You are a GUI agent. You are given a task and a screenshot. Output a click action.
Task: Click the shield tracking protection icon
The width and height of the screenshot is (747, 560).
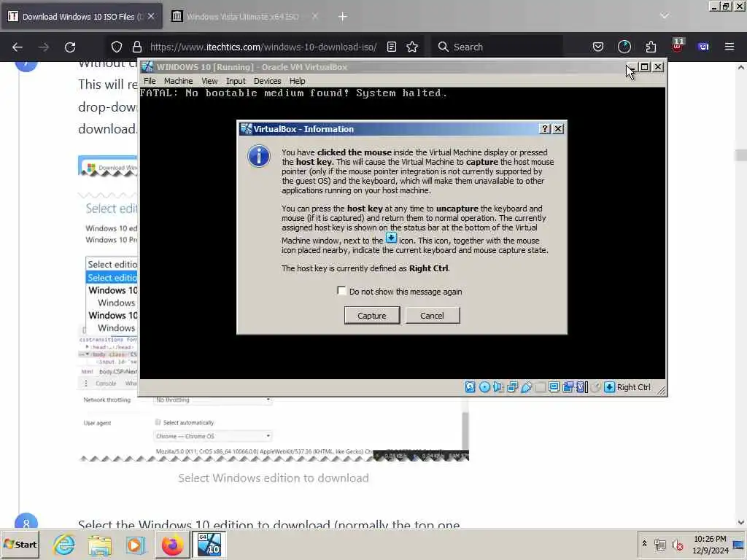116,47
